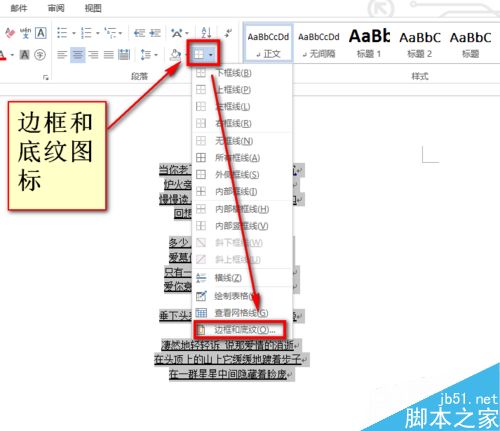
Task: Click the increase indent icon
Action: pos(155,33)
